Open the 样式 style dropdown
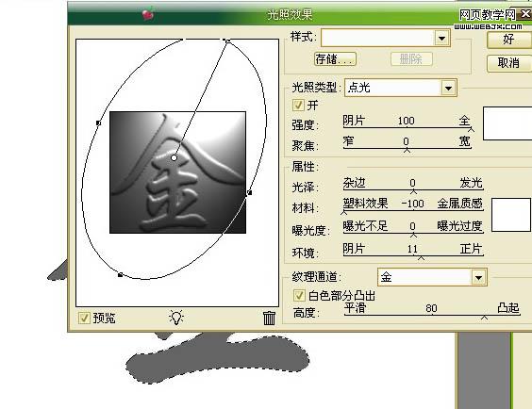 441,39
